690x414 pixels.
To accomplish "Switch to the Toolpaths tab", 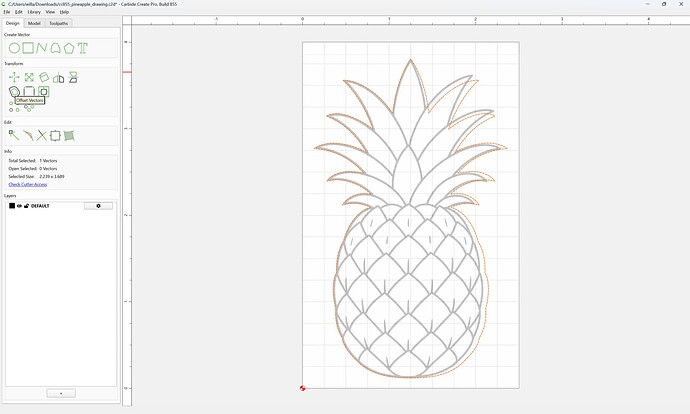I will pyautogui.click(x=59, y=23).
